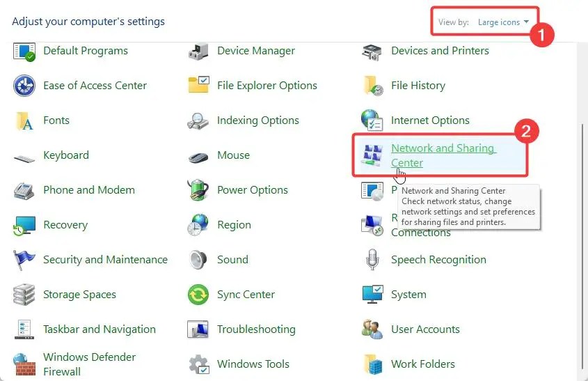Open the Default Programs link
This screenshot has width=588, height=381.
[86, 51]
